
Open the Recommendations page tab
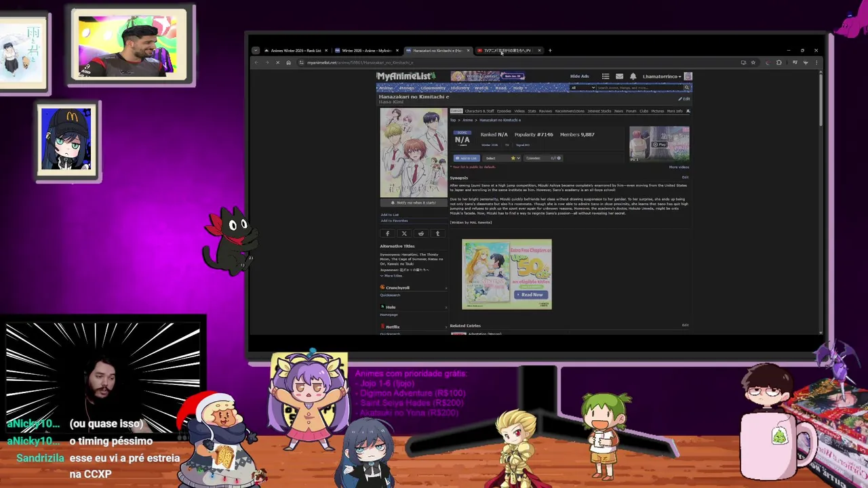[x=570, y=111]
